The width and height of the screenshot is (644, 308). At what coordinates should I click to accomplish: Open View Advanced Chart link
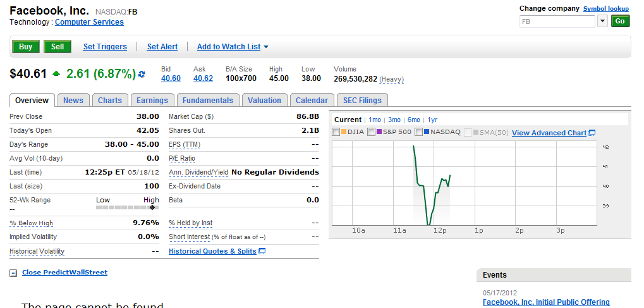[549, 133]
